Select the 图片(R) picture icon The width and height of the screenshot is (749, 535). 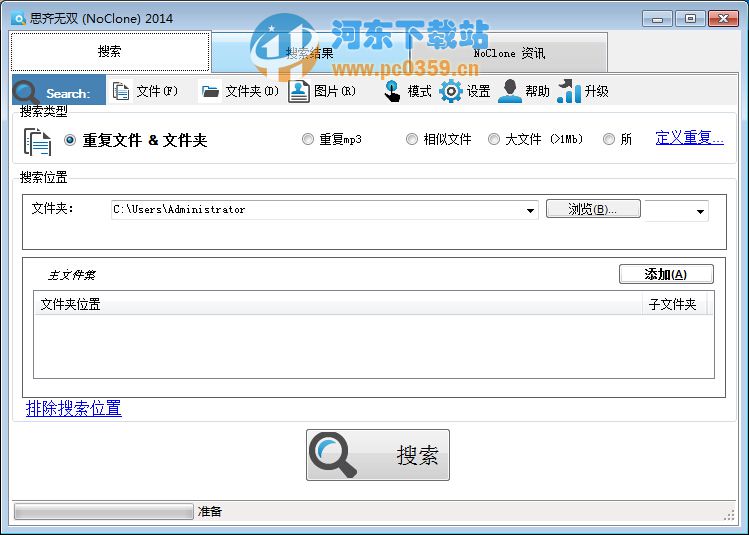(299, 91)
